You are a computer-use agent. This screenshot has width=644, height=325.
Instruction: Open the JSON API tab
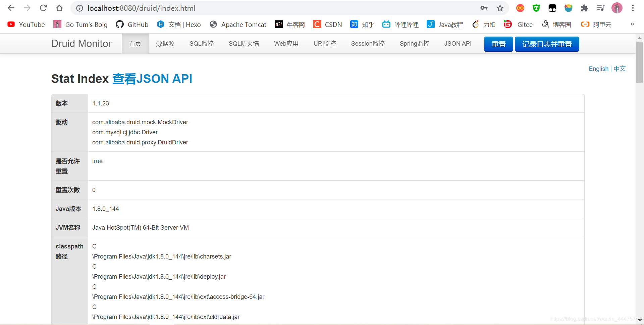pos(458,44)
